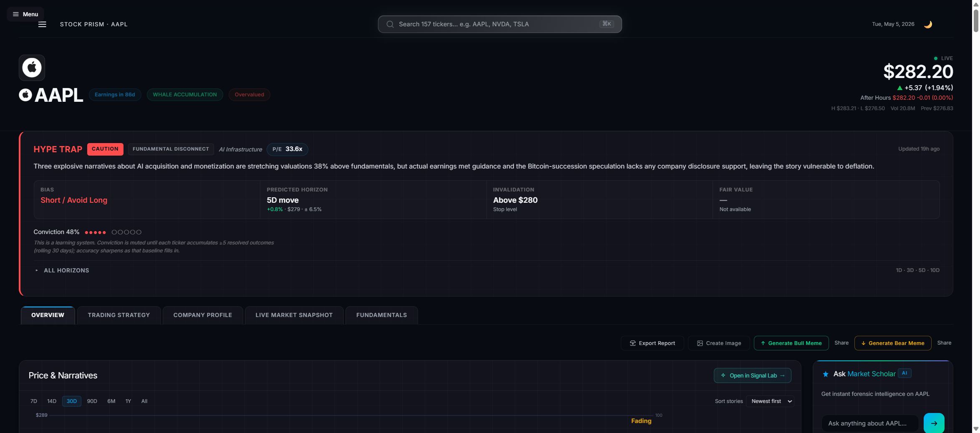The width and height of the screenshot is (980, 433).
Task: Select the 7D chart range
Action: pyautogui.click(x=34, y=401)
